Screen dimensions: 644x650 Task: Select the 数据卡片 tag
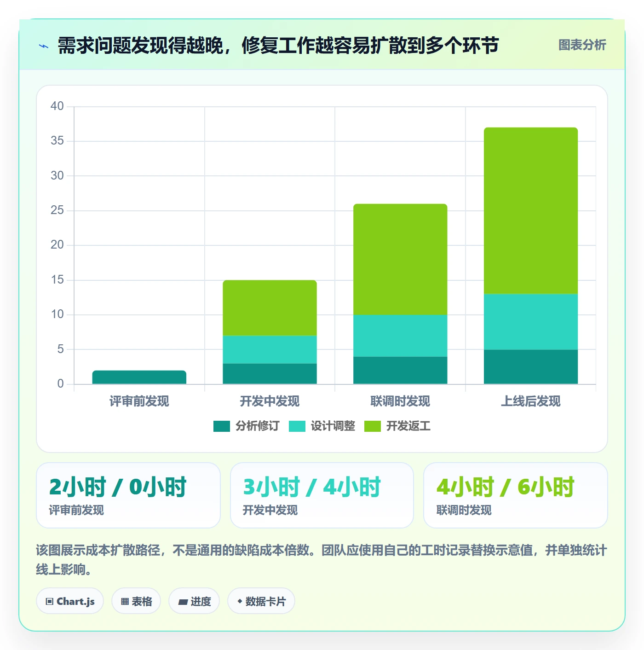(x=261, y=601)
